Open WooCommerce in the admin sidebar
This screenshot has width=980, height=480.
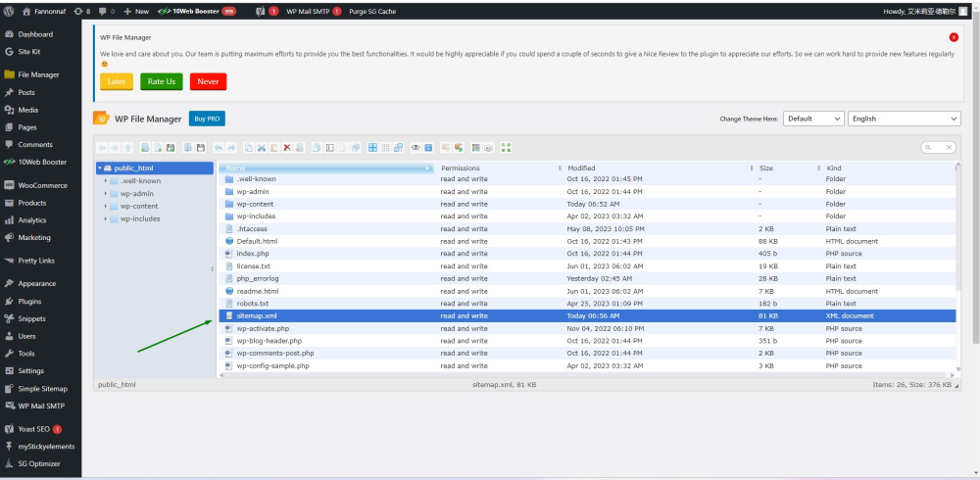pos(42,185)
